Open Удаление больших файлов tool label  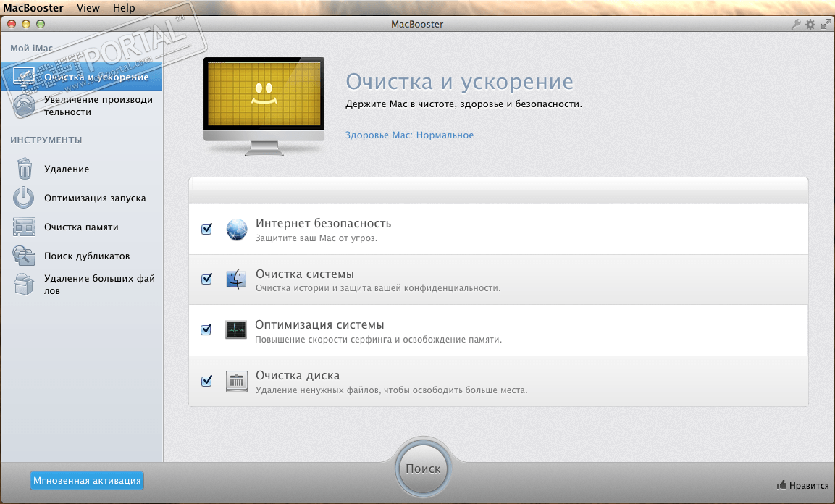(100, 284)
